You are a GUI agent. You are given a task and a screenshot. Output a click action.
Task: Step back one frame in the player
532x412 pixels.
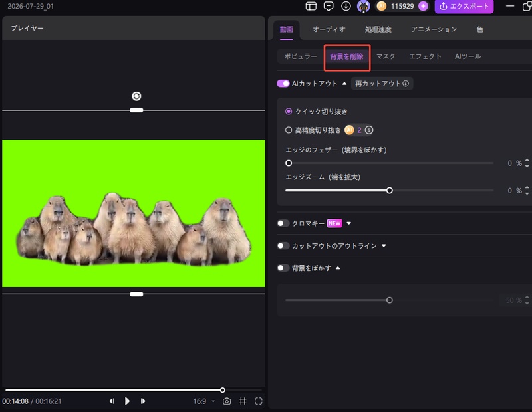[111, 401]
